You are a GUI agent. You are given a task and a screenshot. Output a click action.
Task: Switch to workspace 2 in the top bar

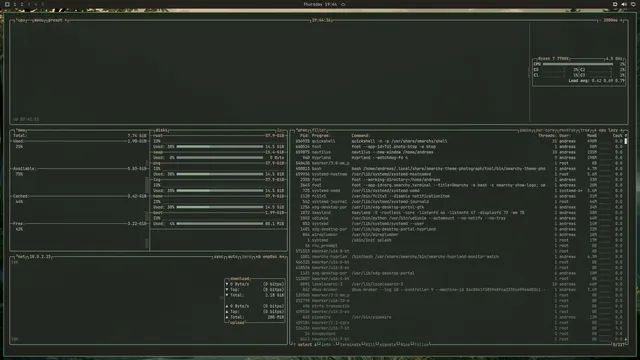point(22,4)
